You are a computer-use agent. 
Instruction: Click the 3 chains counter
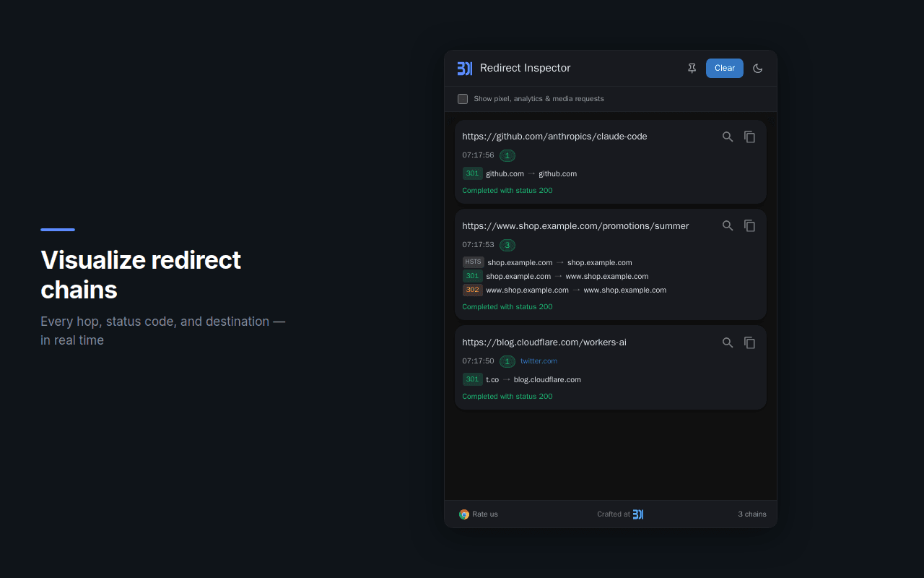752,514
